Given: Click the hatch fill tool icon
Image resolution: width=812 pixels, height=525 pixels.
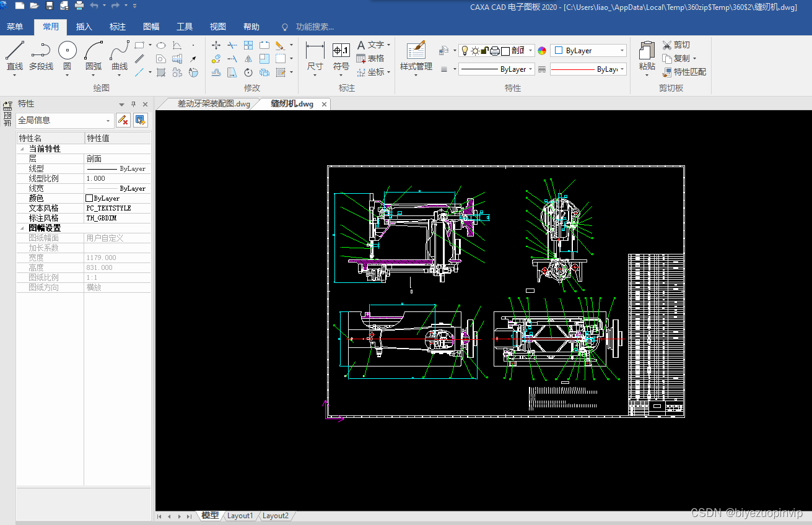Looking at the screenshot, I should (161, 72).
